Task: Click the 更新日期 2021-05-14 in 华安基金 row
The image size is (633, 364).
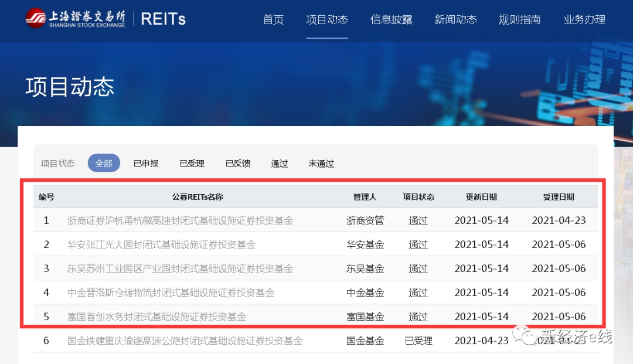Action: 481,244
